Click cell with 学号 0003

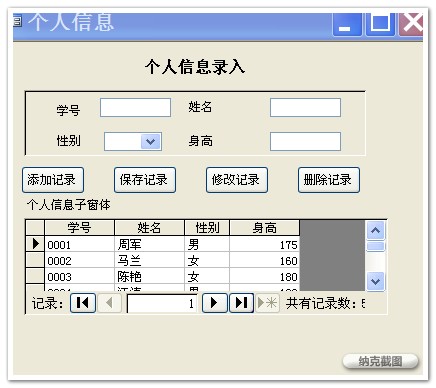(x=79, y=276)
